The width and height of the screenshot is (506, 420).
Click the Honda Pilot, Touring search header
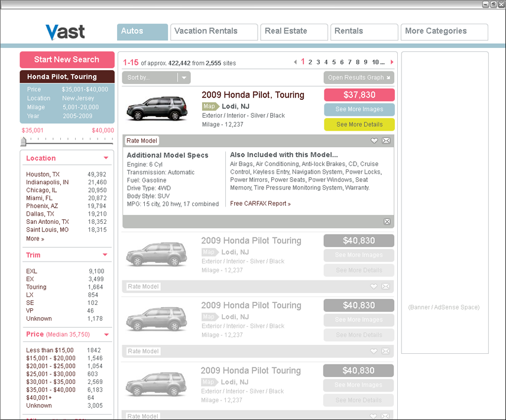pyautogui.click(x=67, y=76)
